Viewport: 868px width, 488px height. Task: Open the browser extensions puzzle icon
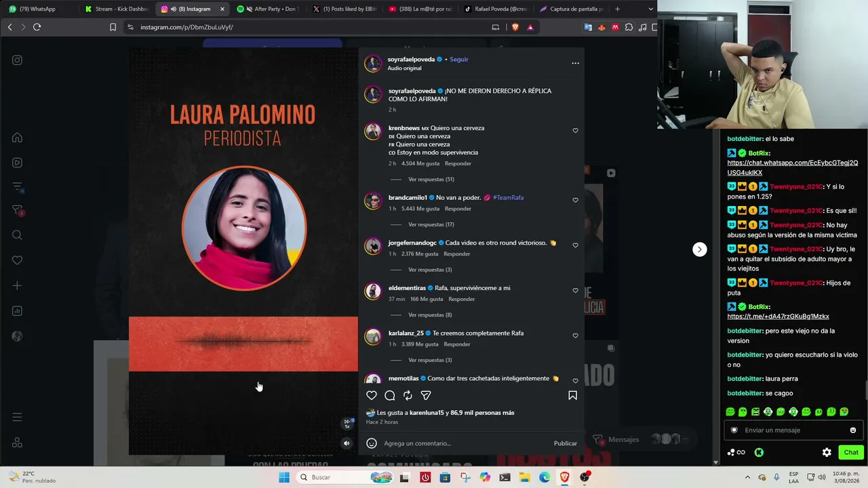[x=629, y=27]
